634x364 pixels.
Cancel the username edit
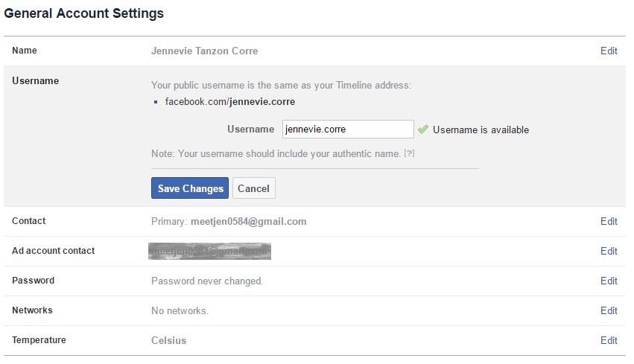253,188
